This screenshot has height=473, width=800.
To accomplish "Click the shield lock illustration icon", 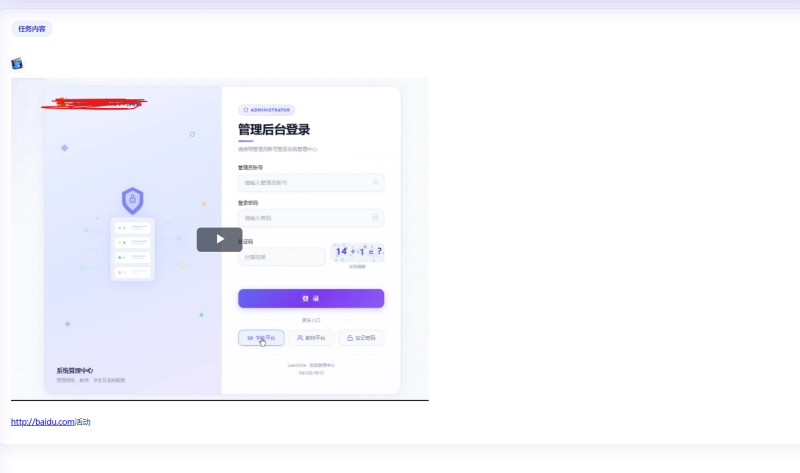I will point(133,200).
